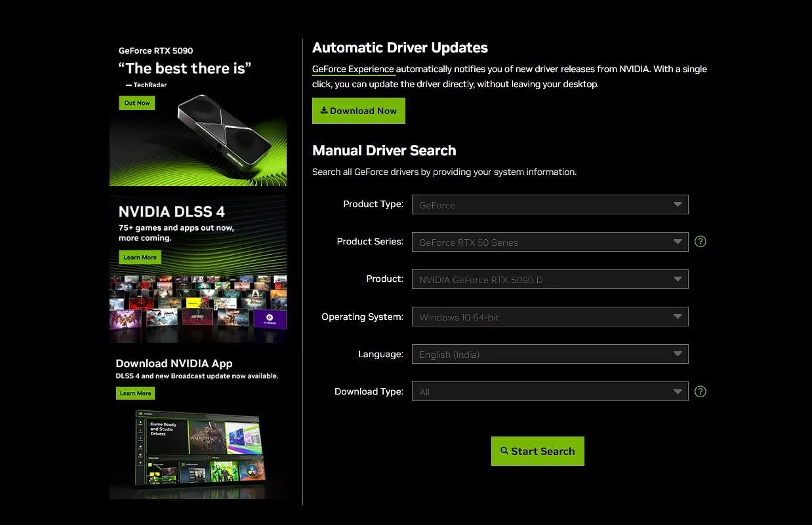Click Out Now on the RTX 5090 banner
The width and height of the screenshot is (812, 525).
[137, 103]
